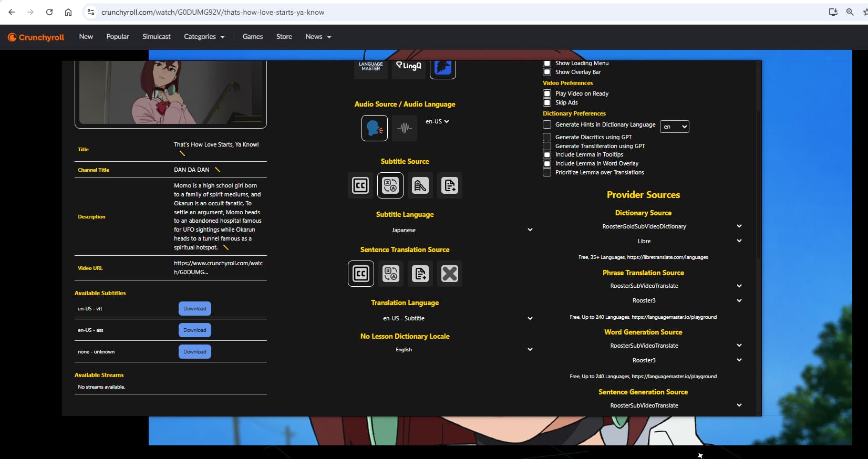Edit the Description with its pencil icon
Image resolution: width=868 pixels, height=459 pixels.
(226, 247)
